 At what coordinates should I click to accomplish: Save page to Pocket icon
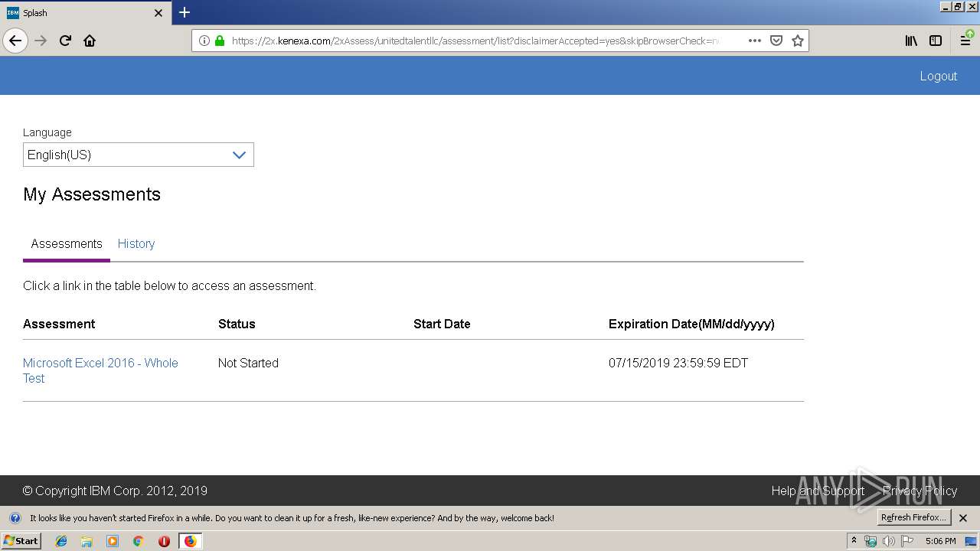click(x=776, y=41)
